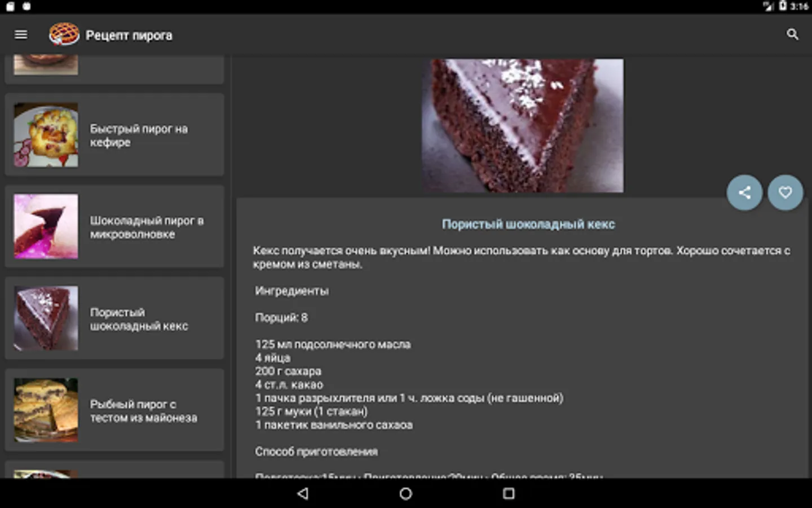Viewport: 812px width, 508px height.
Task: Click the Ингредиенты section label
Action: click(292, 291)
